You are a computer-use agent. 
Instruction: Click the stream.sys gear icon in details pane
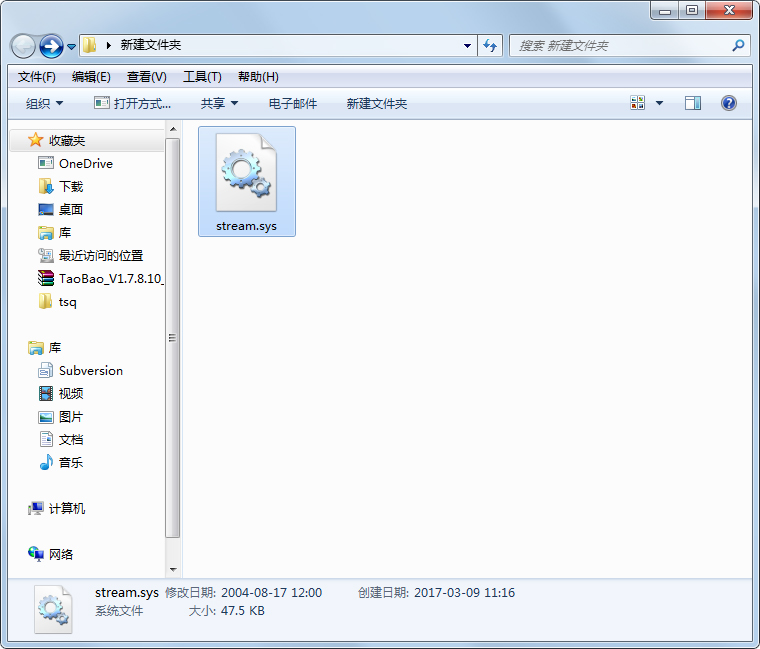pos(53,610)
